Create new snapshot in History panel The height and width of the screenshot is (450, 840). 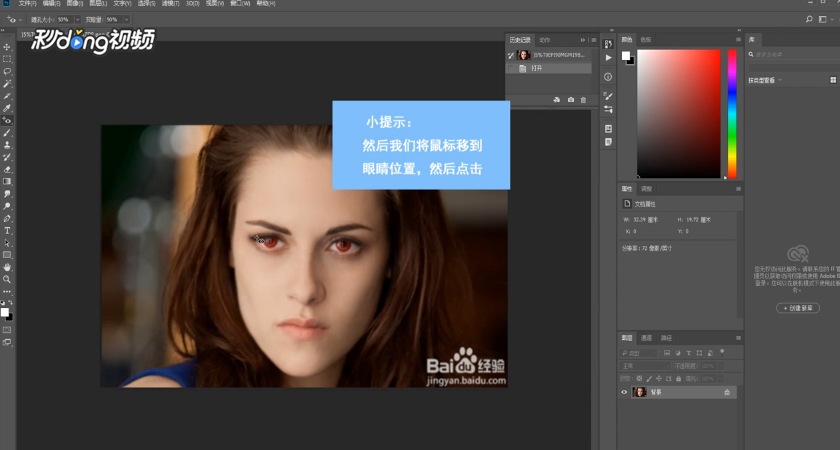pyautogui.click(x=571, y=100)
